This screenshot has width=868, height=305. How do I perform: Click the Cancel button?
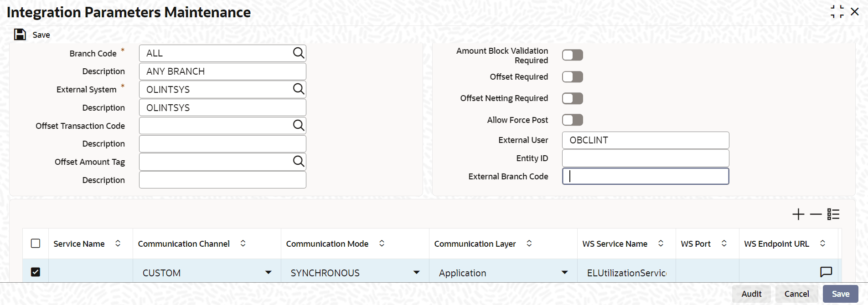(x=796, y=294)
